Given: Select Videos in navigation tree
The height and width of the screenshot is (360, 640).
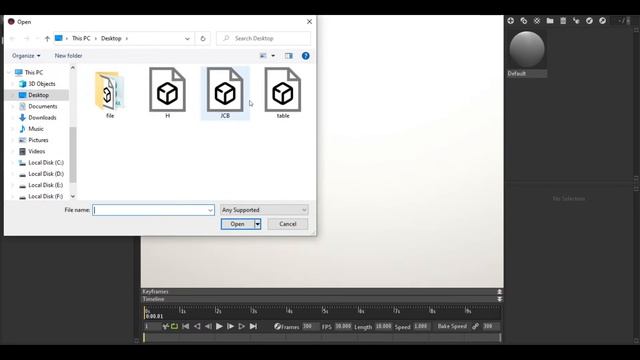Looking at the screenshot, I should pos(36,151).
